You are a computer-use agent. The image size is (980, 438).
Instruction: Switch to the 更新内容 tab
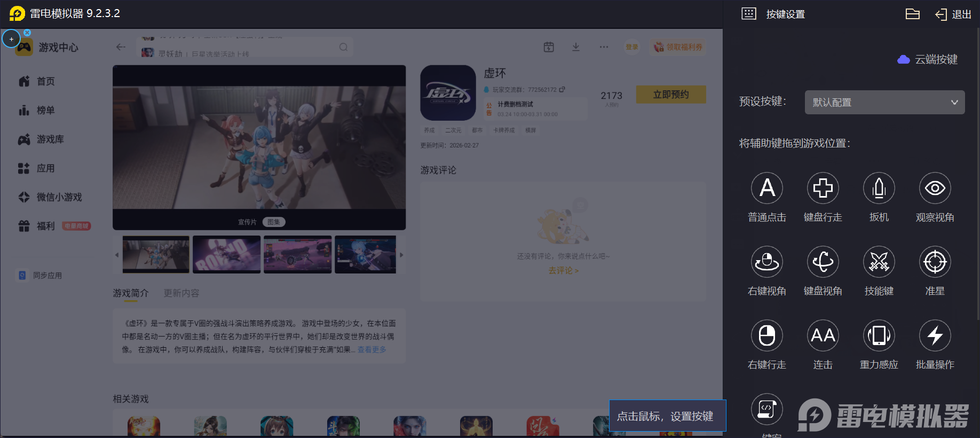[x=181, y=293]
